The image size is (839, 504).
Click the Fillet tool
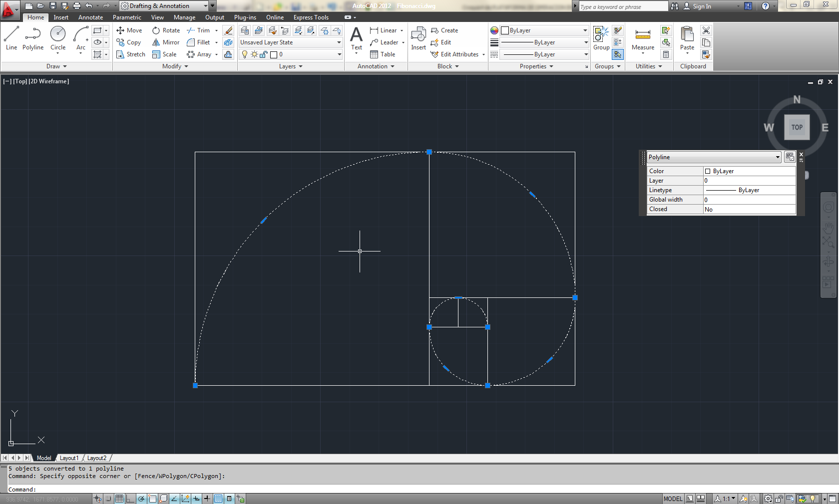coord(198,42)
